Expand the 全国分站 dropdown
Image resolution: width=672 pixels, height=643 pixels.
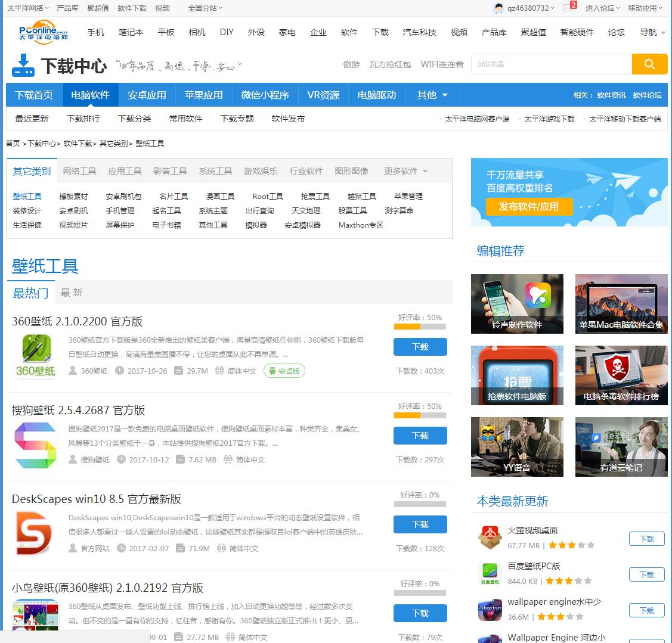pyautogui.click(x=205, y=8)
